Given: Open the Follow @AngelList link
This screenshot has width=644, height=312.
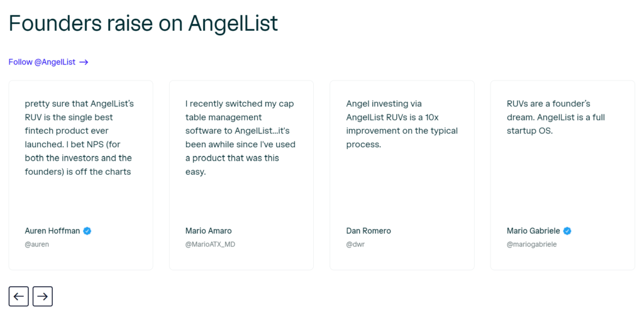Looking at the screenshot, I should click(x=48, y=62).
